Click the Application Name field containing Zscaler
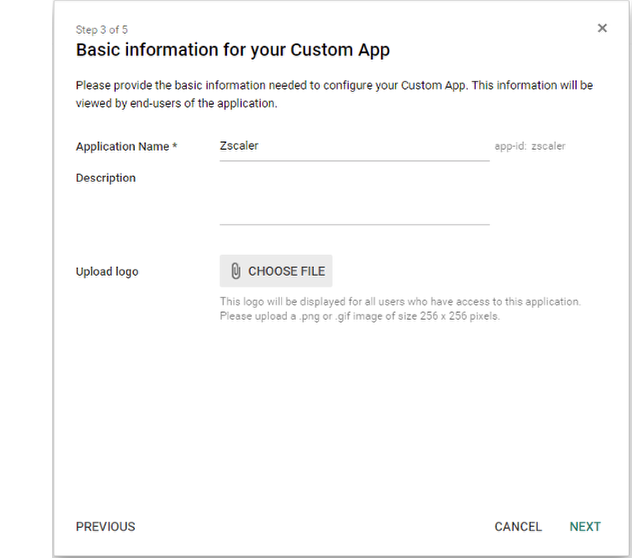The width and height of the screenshot is (632, 558). (x=354, y=146)
